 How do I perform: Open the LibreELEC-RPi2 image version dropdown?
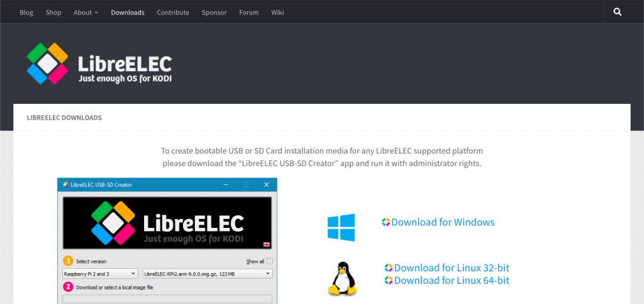coord(208,274)
